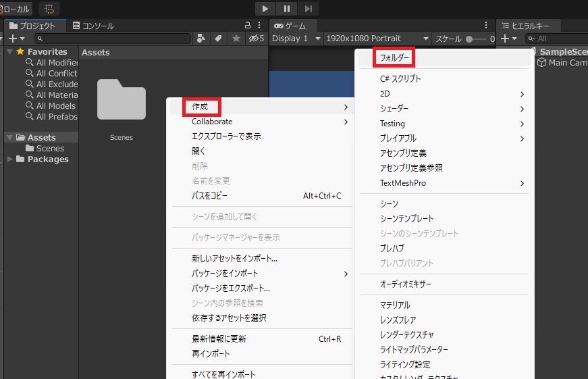Toggle hidden packages visibility eye icon
This screenshot has height=379, width=588.
point(256,39)
